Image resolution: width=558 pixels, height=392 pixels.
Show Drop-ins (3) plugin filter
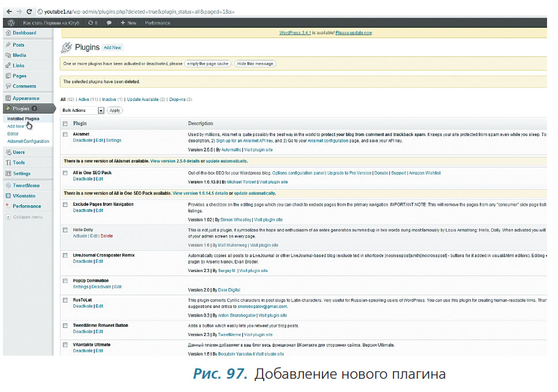pyautogui.click(x=181, y=100)
